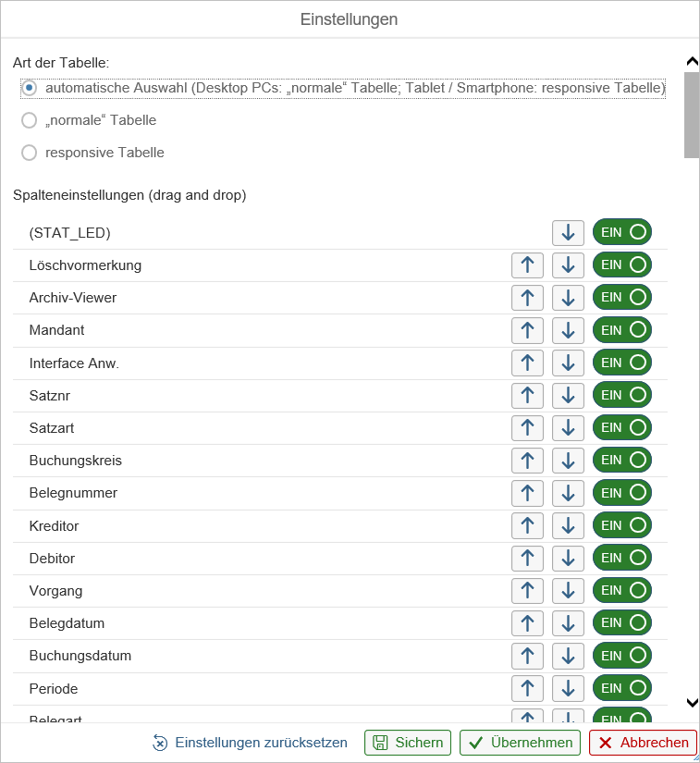Switch off the Vorgang column toggle
700x763 pixels.
click(x=622, y=590)
